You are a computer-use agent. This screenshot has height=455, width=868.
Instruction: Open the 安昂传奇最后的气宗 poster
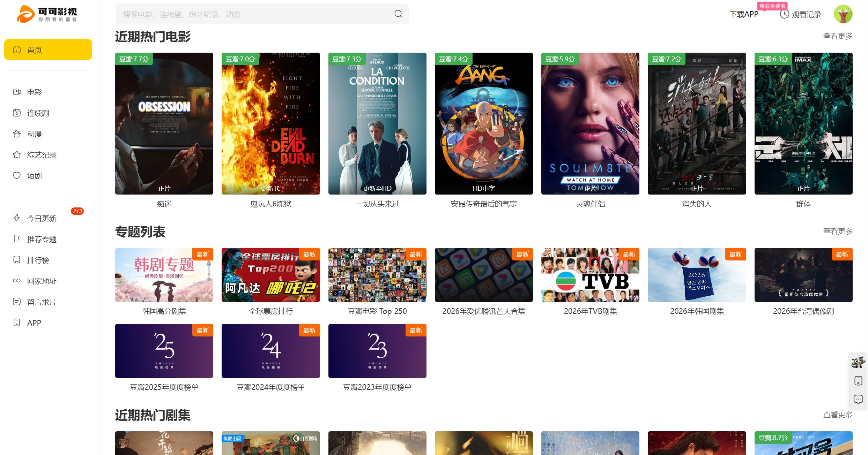pyautogui.click(x=484, y=123)
